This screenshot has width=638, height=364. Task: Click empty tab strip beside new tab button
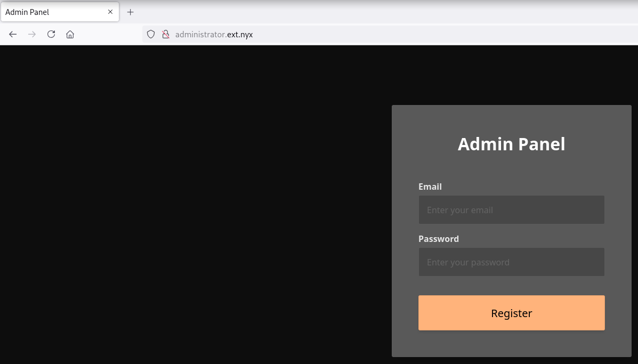point(373,12)
